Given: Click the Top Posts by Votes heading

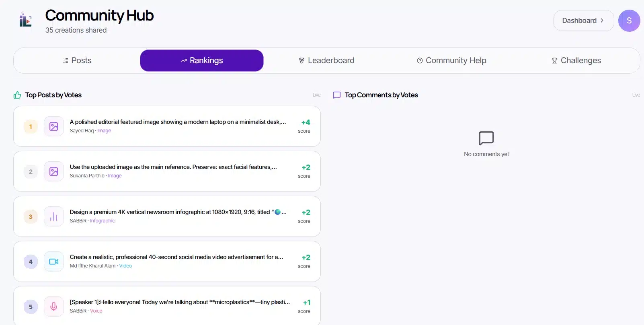Looking at the screenshot, I should coord(53,95).
